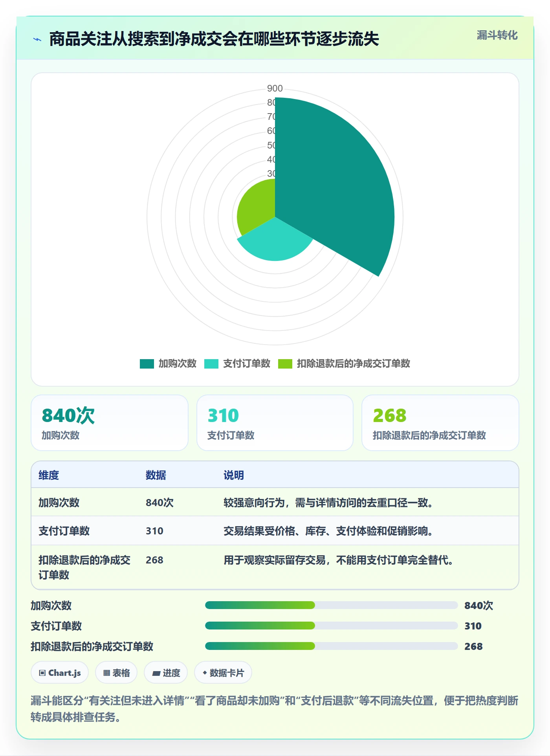The height and width of the screenshot is (756, 550).
Task: Click the square icon in the Chart.js tag
Action: pos(42,673)
